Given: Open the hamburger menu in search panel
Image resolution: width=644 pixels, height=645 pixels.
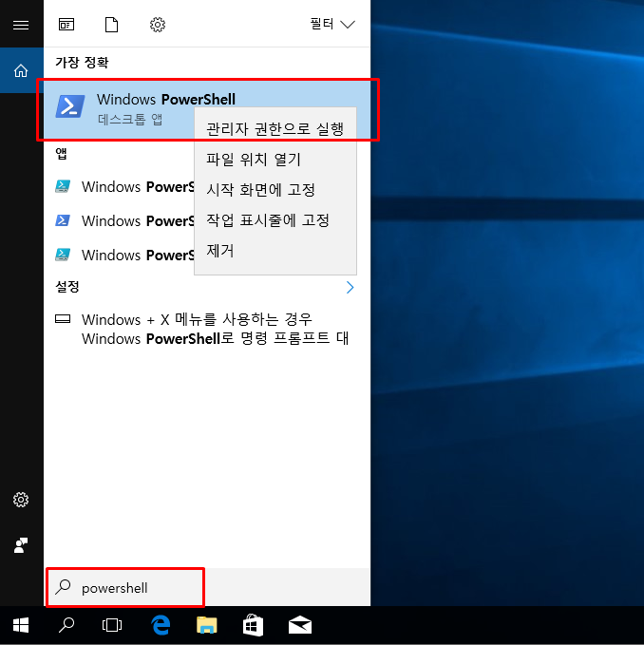Looking at the screenshot, I should click(x=21, y=25).
